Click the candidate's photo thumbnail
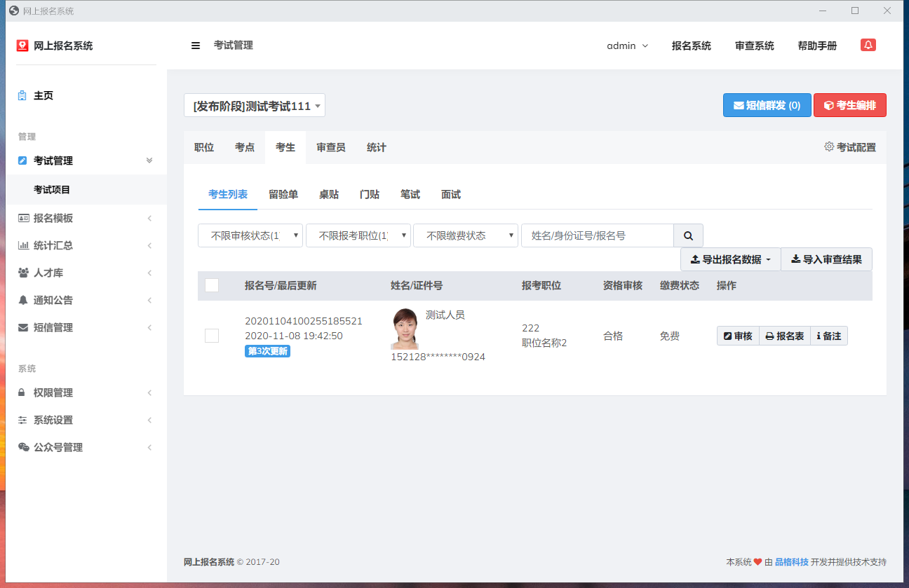This screenshot has height=588, width=909. click(x=405, y=329)
